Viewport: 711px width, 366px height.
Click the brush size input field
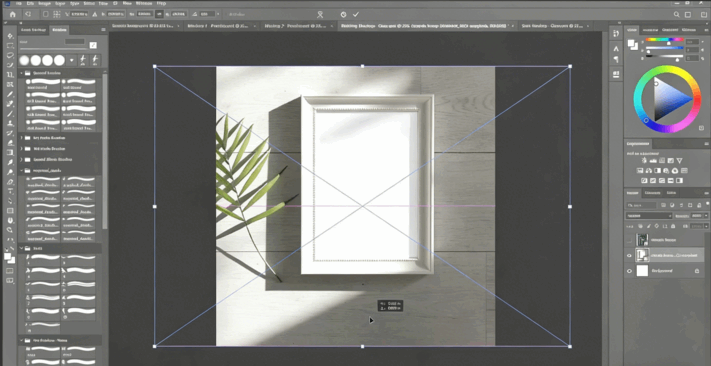tap(74, 41)
